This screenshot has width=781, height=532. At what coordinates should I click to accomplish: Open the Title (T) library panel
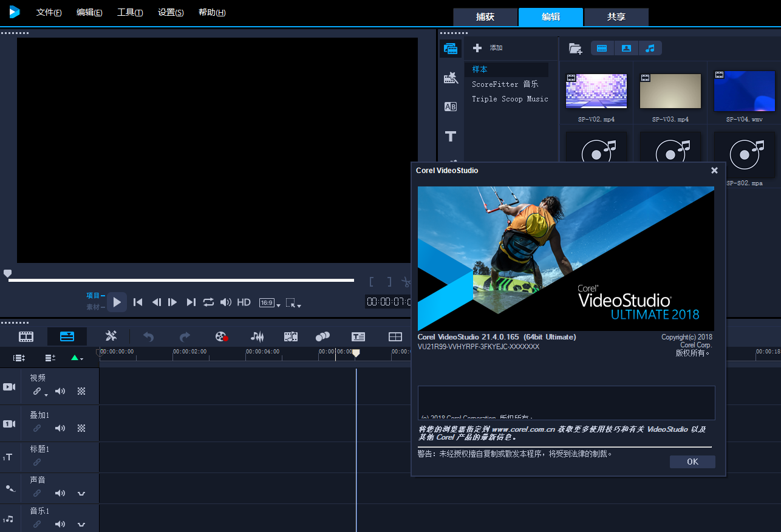pos(451,137)
